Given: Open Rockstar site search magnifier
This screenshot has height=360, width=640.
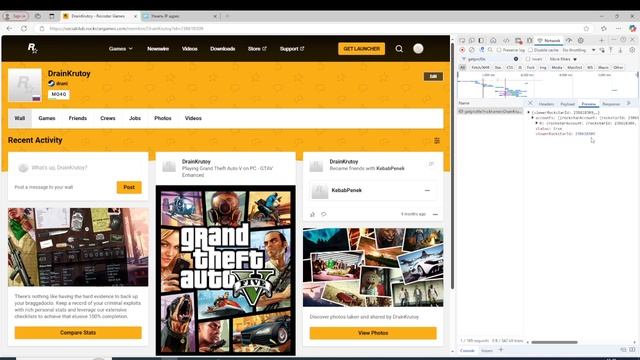Looking at the screenshot, I should (399, 49).
